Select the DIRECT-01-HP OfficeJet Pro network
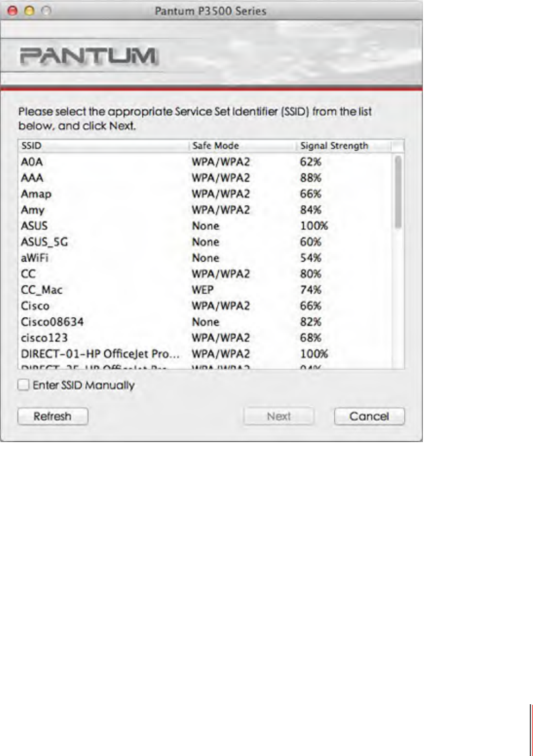This screenshot has height=756, width=533. coord(205,353)
